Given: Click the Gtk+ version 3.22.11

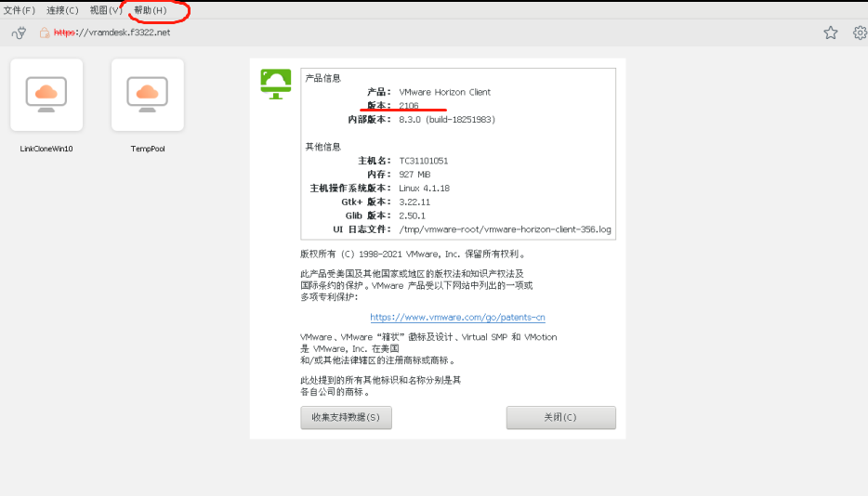Looking at the screenshot, I should (414, 202).
